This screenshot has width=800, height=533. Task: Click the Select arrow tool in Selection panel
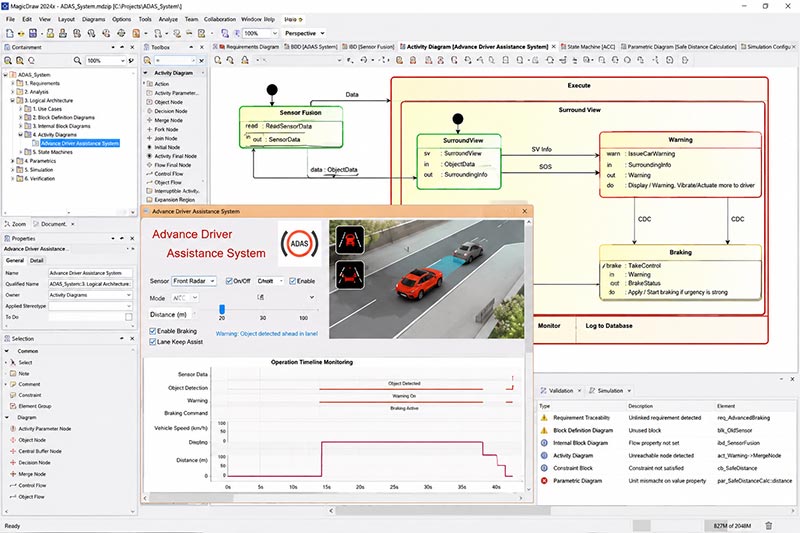tap(20, 362)
